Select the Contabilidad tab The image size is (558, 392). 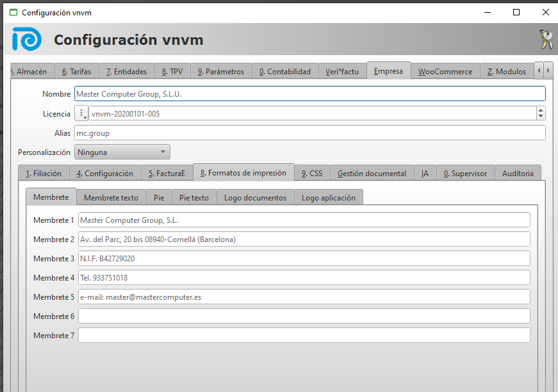tap(284, 72)
